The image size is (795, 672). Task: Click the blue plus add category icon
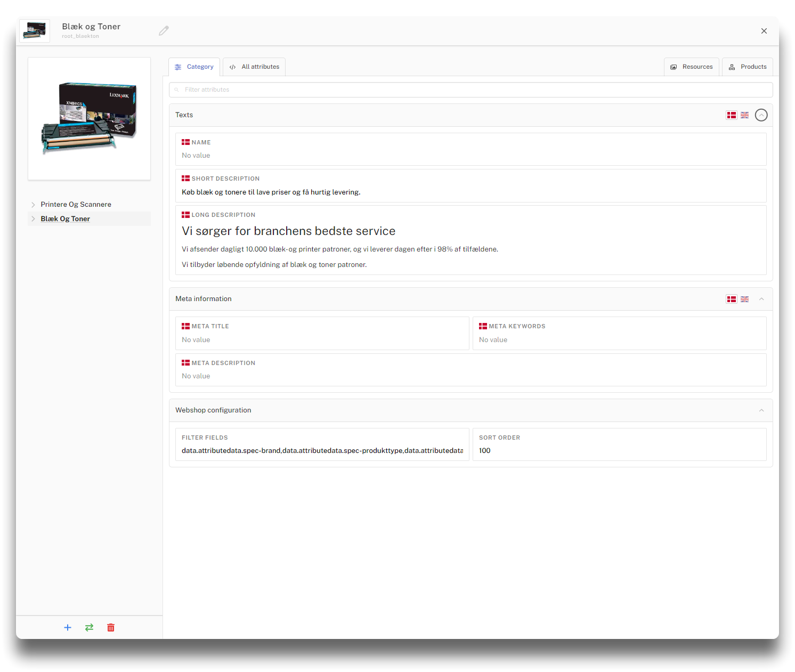pyautogui.click(x=68, y=627)
